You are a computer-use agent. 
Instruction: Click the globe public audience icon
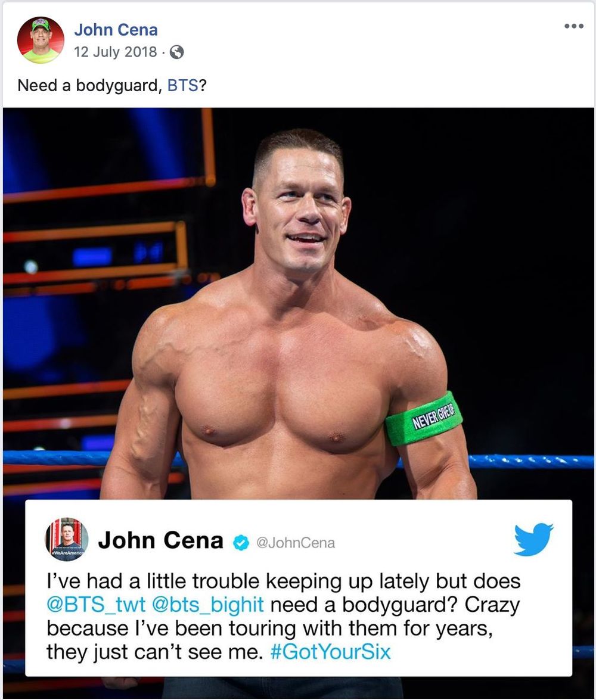[177, 52]
